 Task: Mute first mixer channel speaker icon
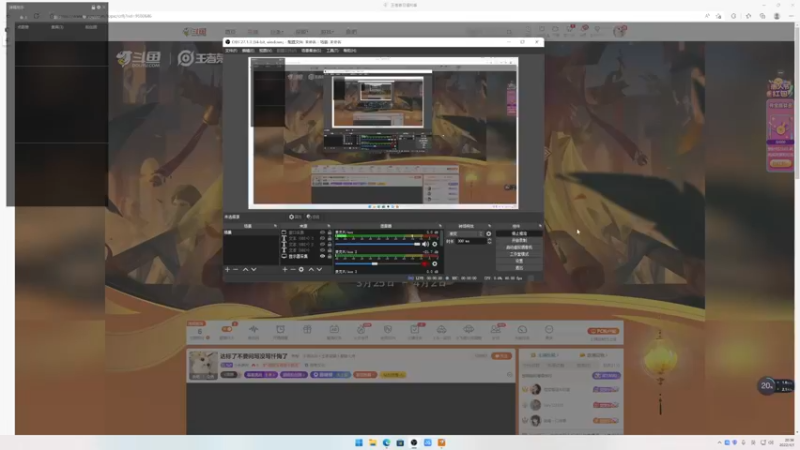click(x=426, y=244)
